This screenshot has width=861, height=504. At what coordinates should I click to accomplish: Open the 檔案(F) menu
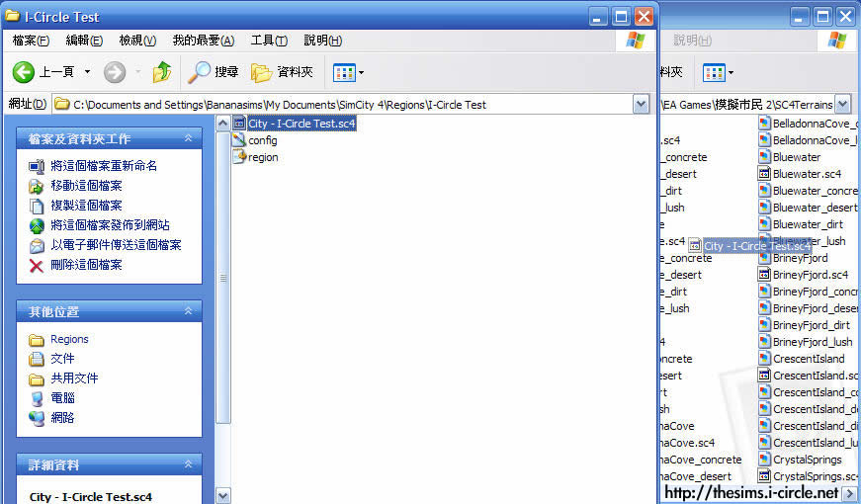tap(31, 41)
